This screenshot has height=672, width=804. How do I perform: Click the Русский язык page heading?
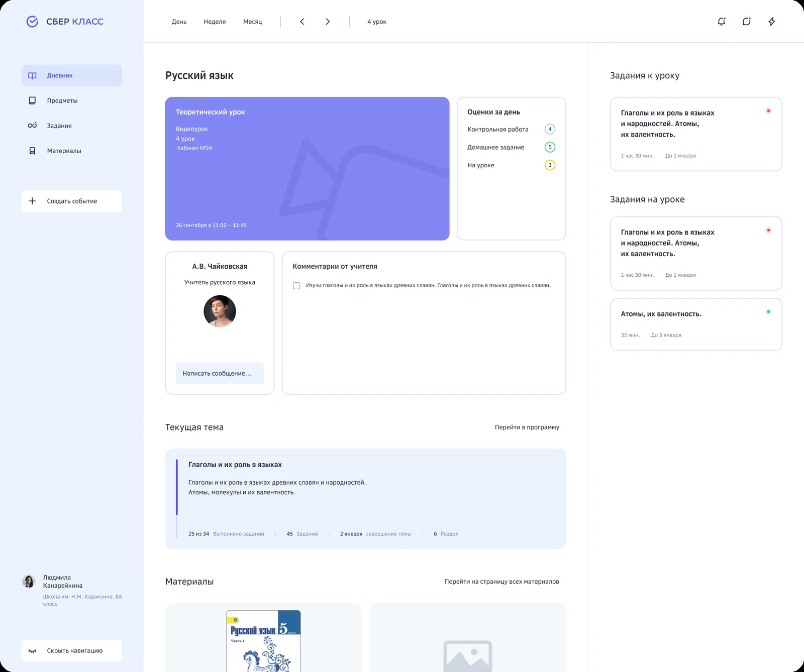(199, 75)
